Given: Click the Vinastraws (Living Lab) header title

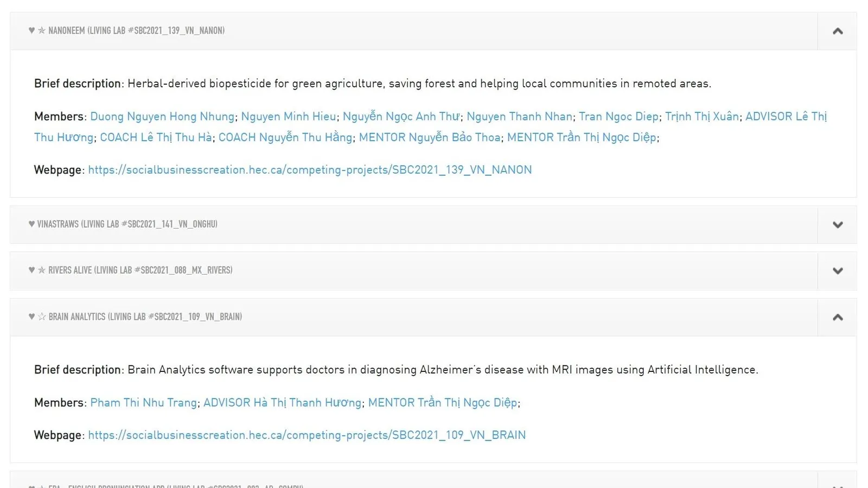Looking at the screenshot, I should coord(127,224).
